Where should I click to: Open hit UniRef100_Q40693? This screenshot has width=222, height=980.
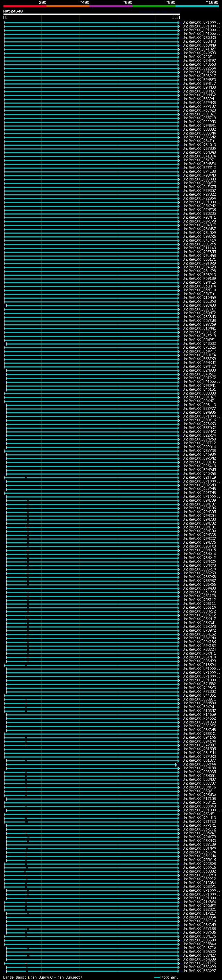199,53
